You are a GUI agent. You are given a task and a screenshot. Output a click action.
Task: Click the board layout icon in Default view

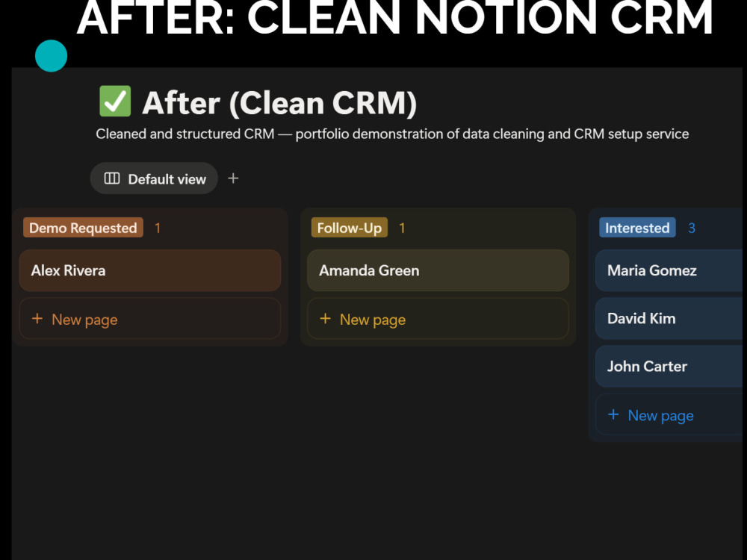pos(112,178)
